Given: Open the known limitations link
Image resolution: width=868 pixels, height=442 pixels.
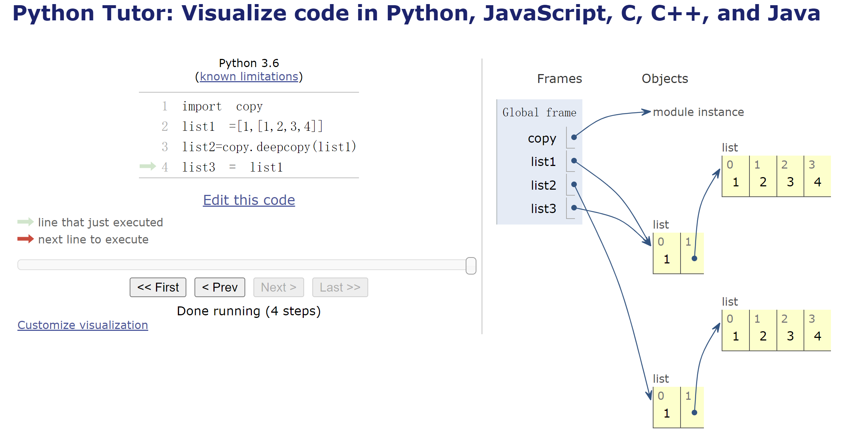Looking at the screenshot, I should coord(249,76).
